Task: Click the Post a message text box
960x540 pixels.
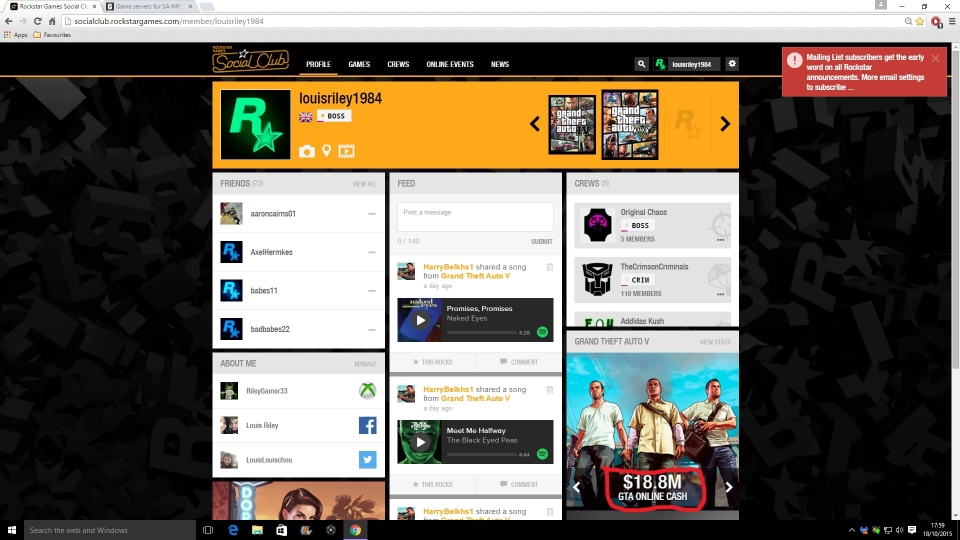Action: (475, 217)
